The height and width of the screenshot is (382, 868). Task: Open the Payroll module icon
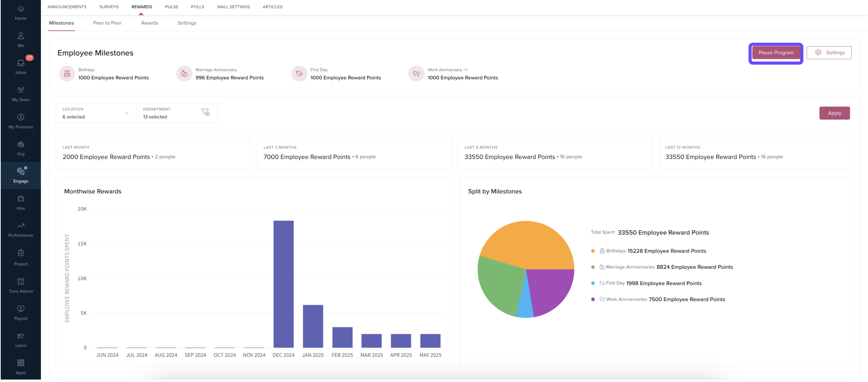(21, 309)
